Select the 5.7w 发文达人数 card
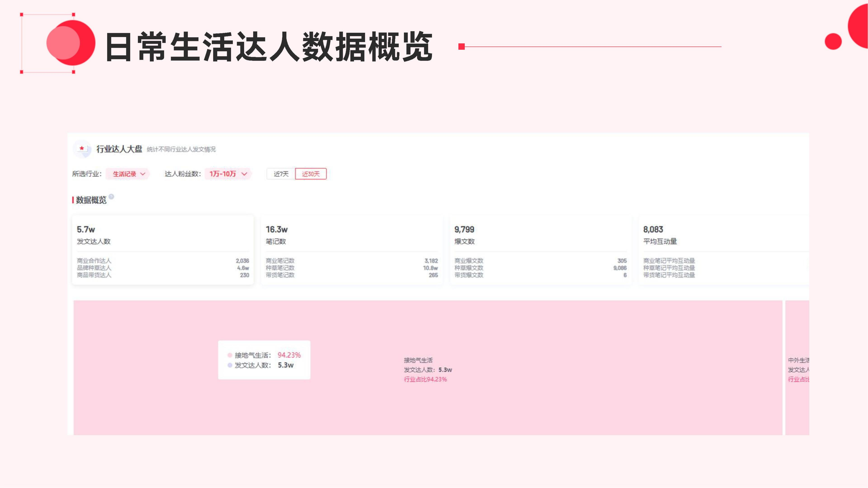 [x=163, y=250]
